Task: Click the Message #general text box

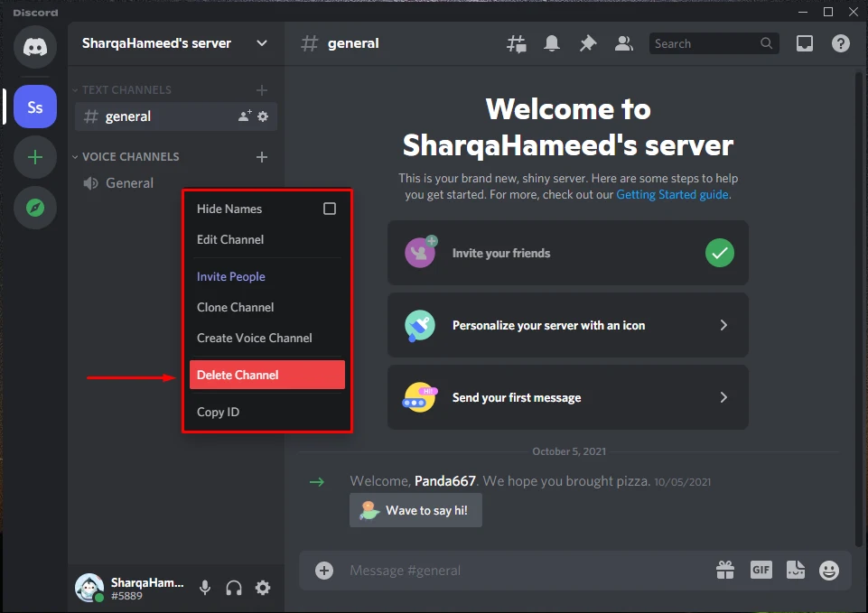Action: point(526,571)
